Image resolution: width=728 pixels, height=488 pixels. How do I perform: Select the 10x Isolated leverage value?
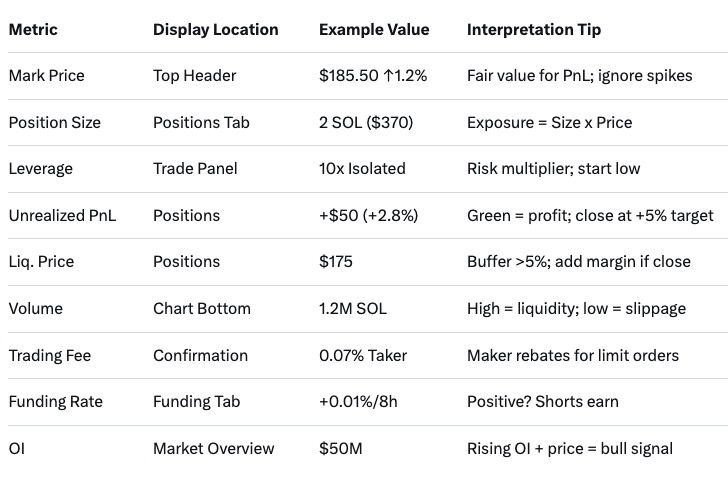pyautogui.click(x=362, y=169)
